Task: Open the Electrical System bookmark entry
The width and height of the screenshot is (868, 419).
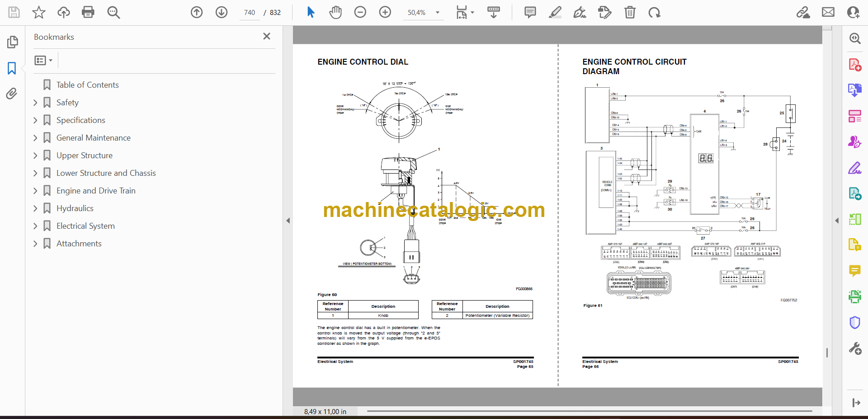Action: click(85, 226)
